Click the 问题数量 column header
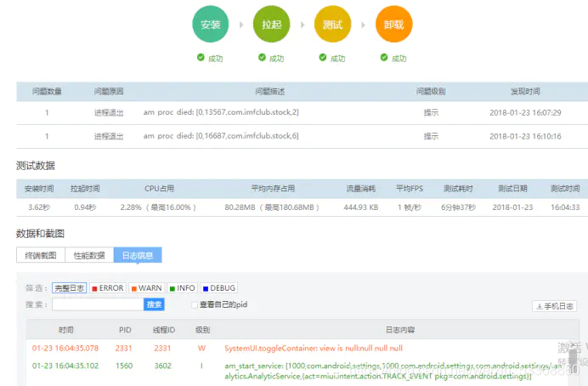Viewport: 588px width, 386px height. click(x=47, y=91)
